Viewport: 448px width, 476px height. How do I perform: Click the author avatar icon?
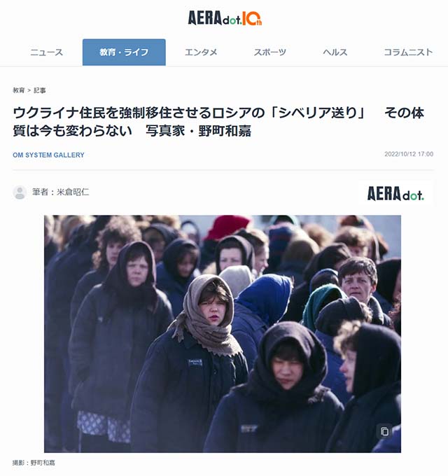pos(20,192)
